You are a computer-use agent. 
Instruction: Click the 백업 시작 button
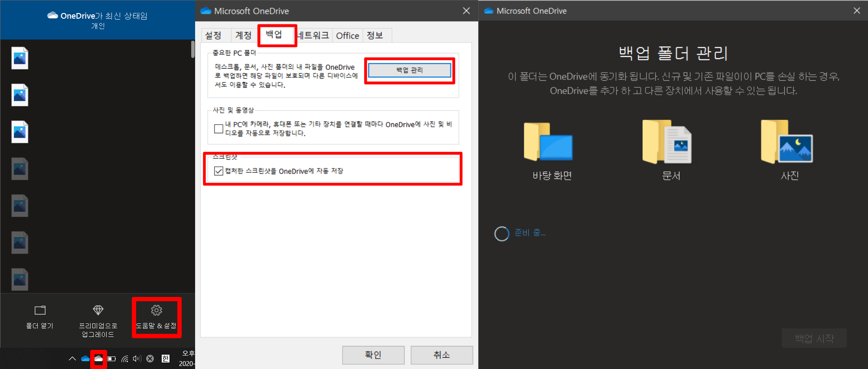(x=814, y=338)
